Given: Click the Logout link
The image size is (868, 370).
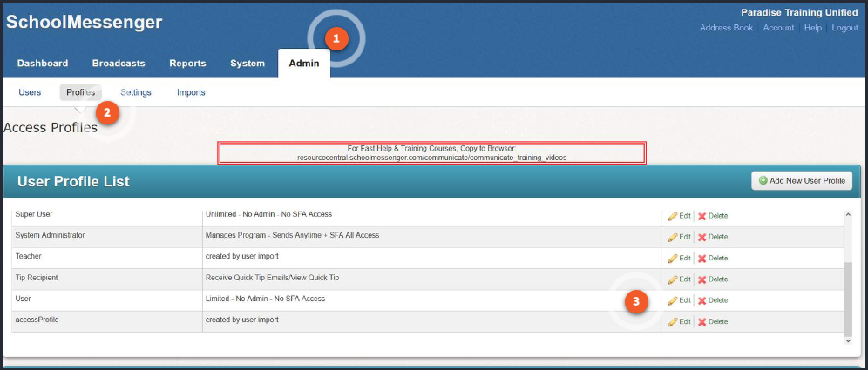Looking at the screenshot, I should 844,28.
